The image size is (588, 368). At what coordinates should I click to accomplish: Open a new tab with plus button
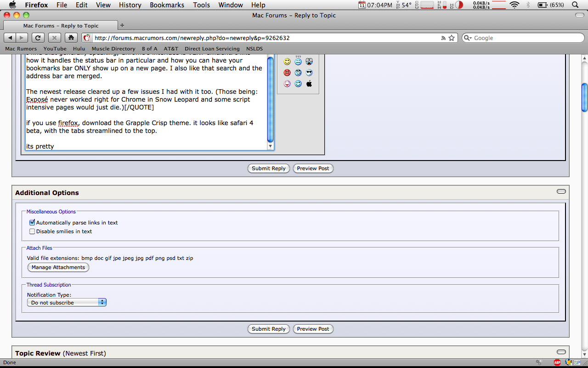coord(122,25)
